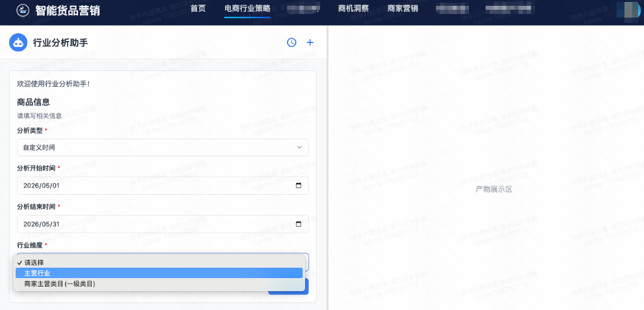Image resolution: width=644 pixels, height=310 pixels.
Task: Click the 产物展示区 placeholder text
Action: [x=494, y=190]
